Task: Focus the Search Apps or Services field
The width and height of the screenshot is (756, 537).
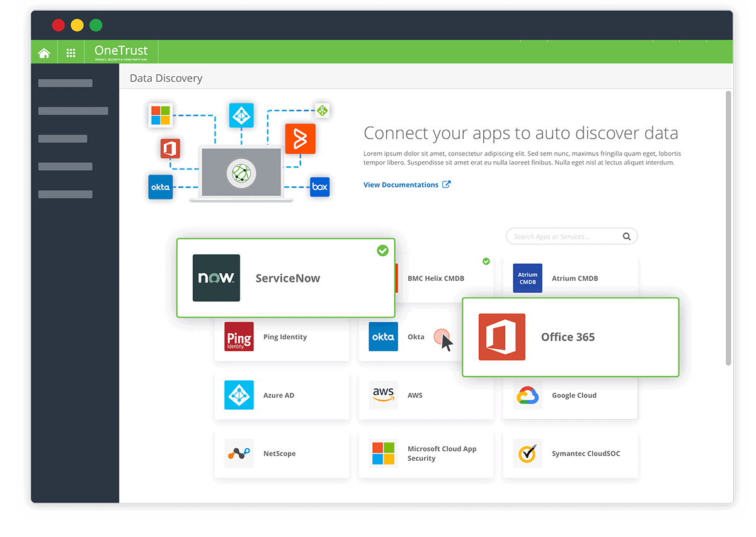Action: (x=571, y=237)
